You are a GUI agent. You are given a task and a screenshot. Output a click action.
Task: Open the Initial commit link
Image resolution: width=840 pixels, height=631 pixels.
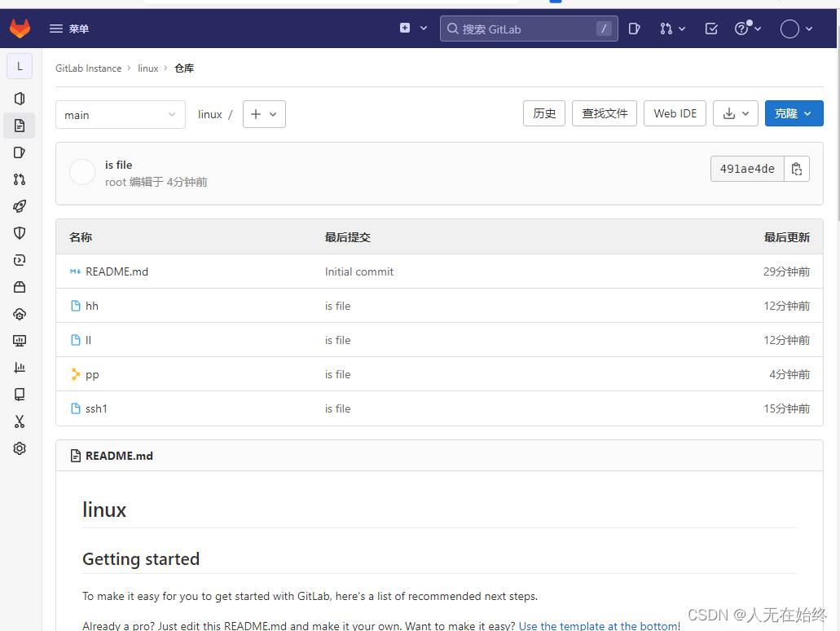click(359, 271)
